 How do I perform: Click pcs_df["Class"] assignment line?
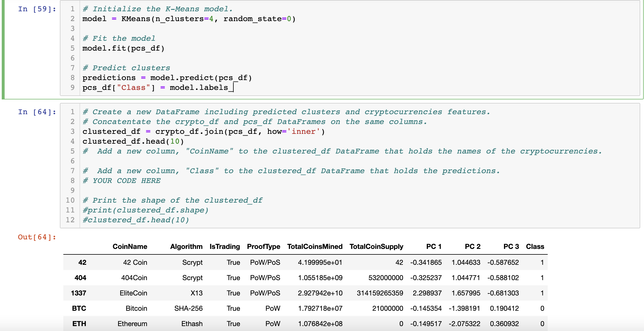click(158, 88)
